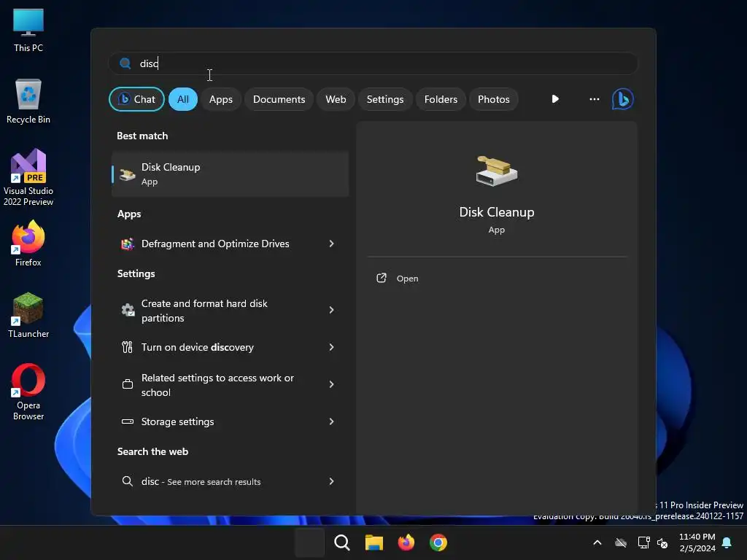Open Turn on device discovery setting
This screenshot has height=560, width=747.
pyautogui.click(x=230, y=347)
